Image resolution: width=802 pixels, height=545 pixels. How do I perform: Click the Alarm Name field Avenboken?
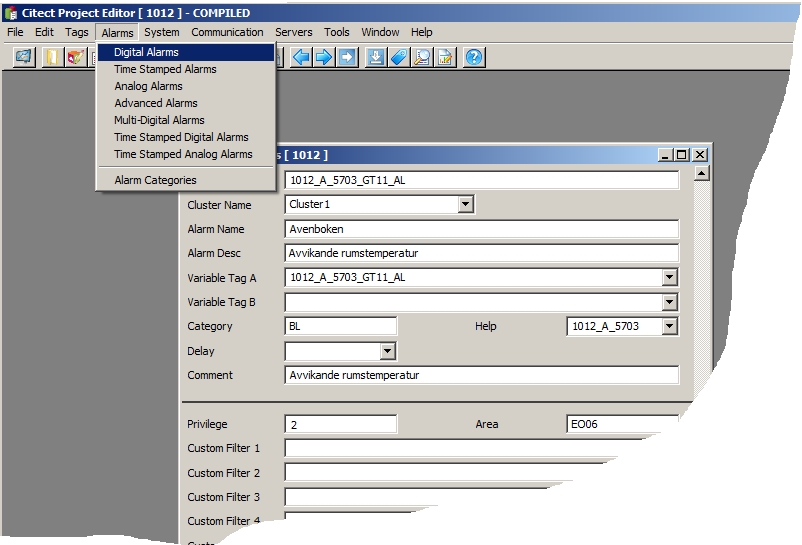point(482,229)
